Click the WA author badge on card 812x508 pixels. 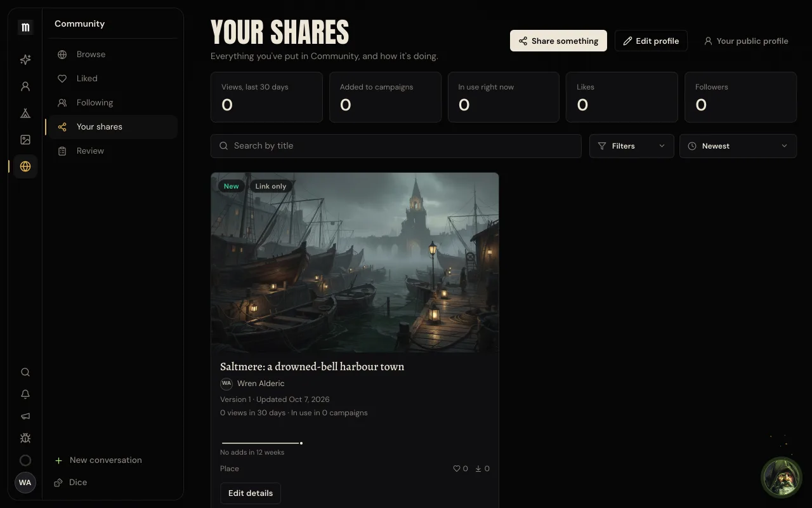(x=226, y=384)
